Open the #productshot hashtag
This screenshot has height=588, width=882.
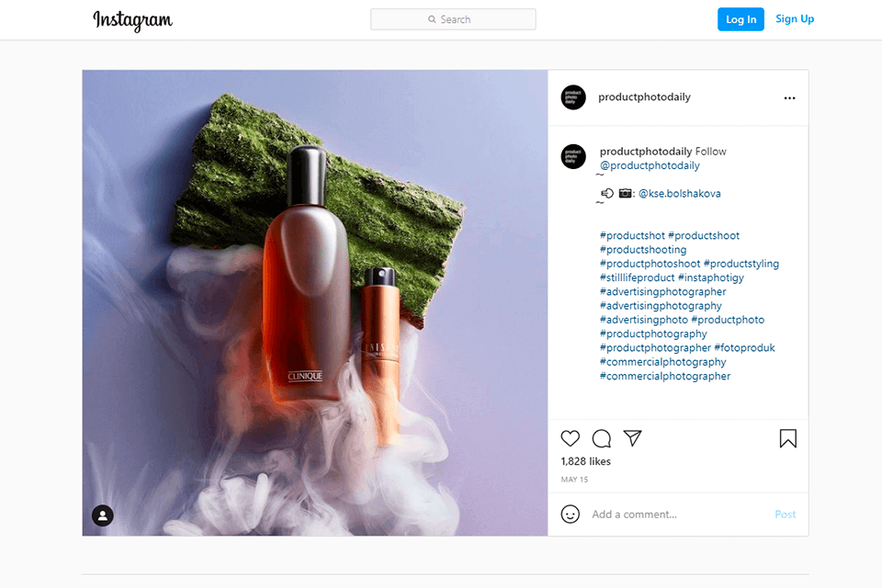coord(632,236)
